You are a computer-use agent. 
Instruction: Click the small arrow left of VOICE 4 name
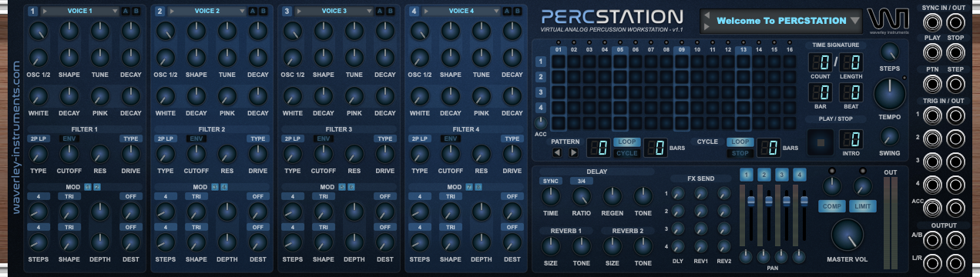[425, 12]
